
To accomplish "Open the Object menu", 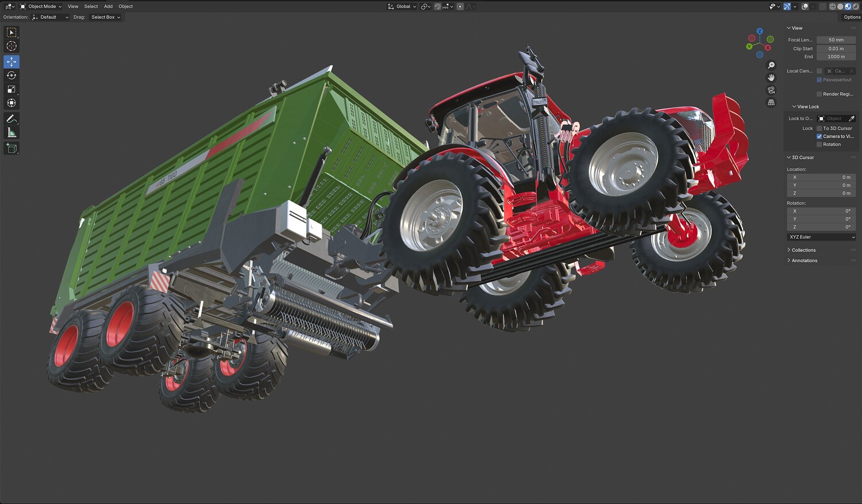I will pyautogui.click(x=125, y=6).
